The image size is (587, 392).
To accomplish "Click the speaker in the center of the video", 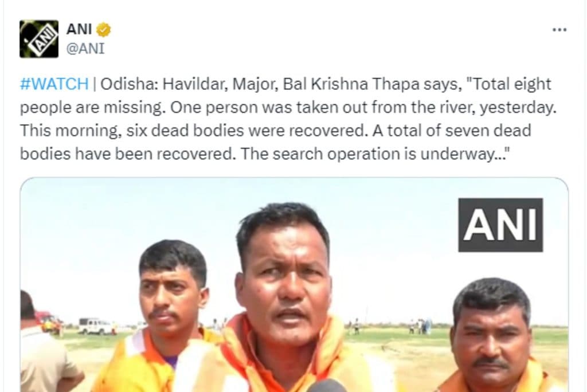I will point(284,300).
